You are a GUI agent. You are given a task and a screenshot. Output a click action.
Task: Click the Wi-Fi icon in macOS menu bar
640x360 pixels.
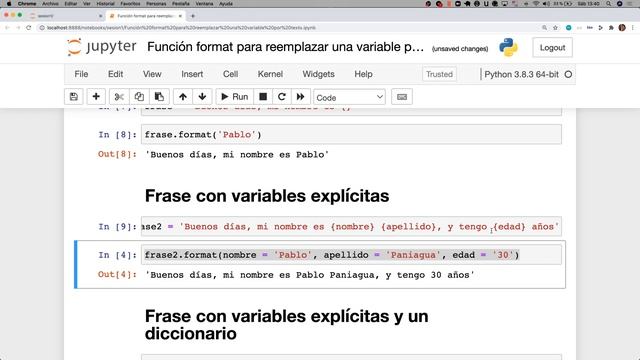(x=536, y=4)
